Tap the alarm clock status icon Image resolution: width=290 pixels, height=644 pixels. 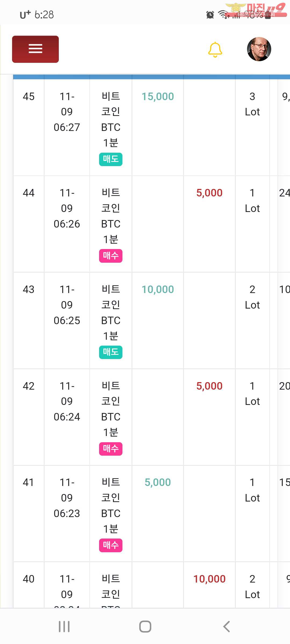coord(210,14)
